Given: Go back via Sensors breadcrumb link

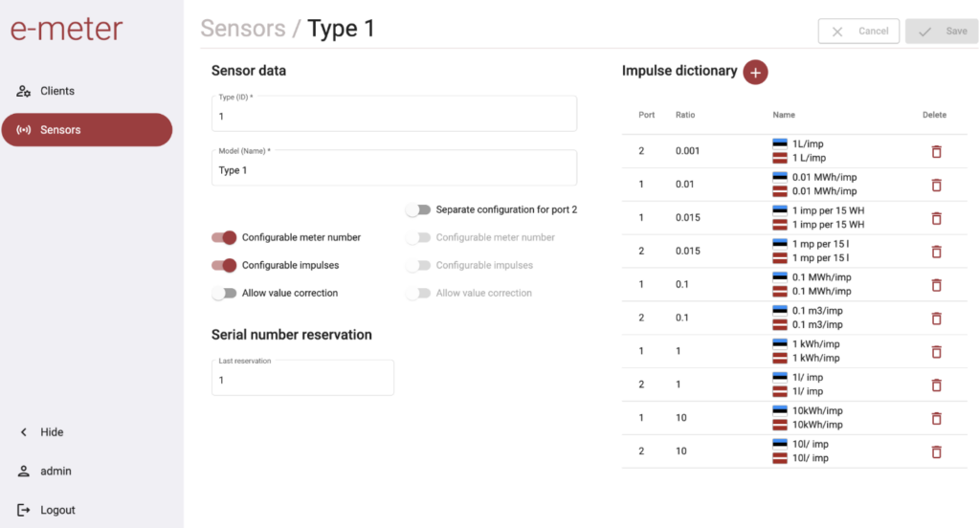Looking at the screenshot, I should [x=242, y=28].
